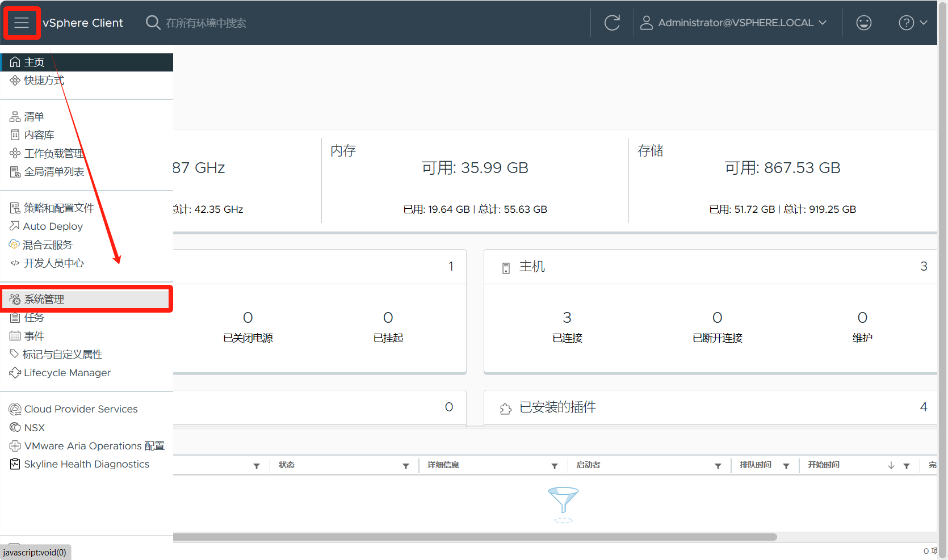Click the refresh icon in header

tap(612, 23)
